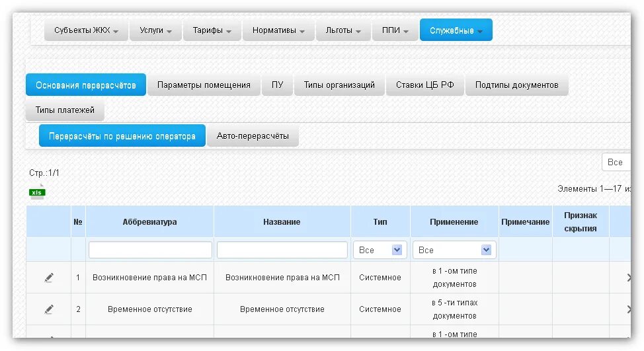Image resolution: width=644 pixels, height=351 pixels.
Task: Sort by the Название column header
Action: (282, 221)
